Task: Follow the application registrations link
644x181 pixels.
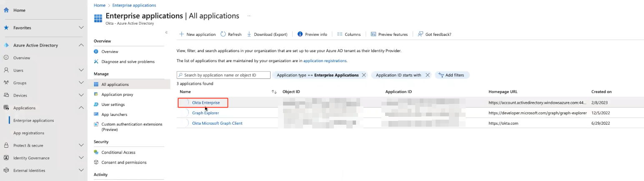Action: (x=325, y=61)
